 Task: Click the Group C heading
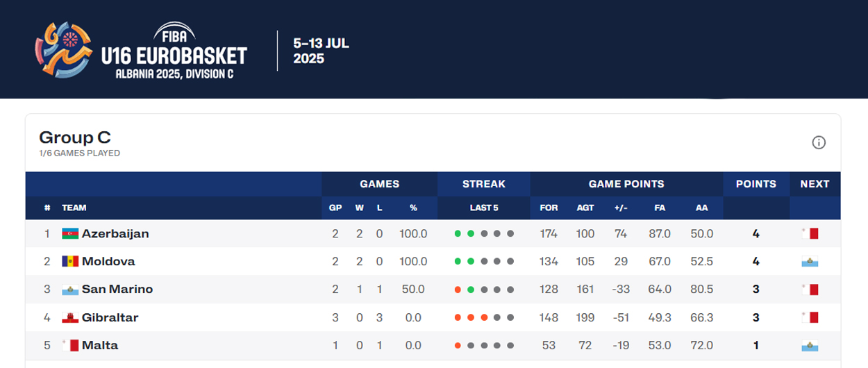coord(75,137)
